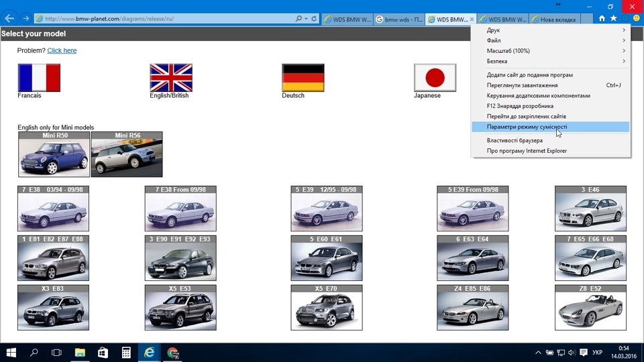Viewport: 644px width, 362px height.
Task: Open 1 E81 E82 E87 E88 model
Action: click(53, 258)
